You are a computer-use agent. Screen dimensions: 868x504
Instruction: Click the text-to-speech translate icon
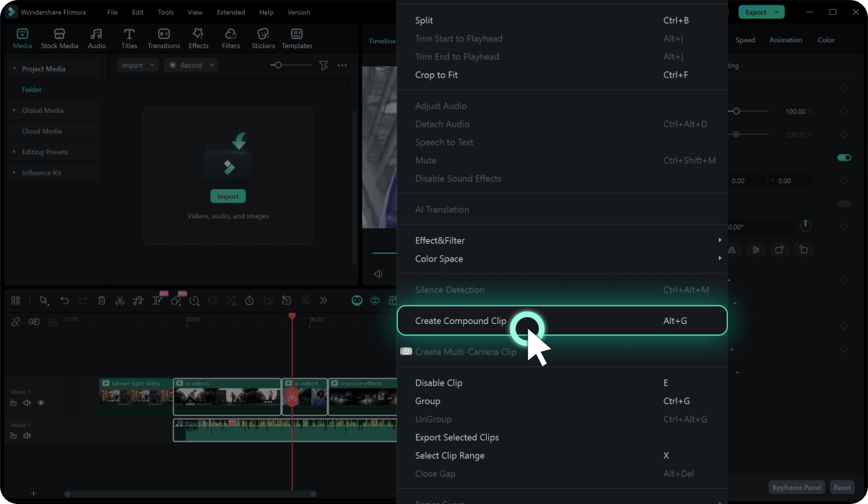pos(305,301)
